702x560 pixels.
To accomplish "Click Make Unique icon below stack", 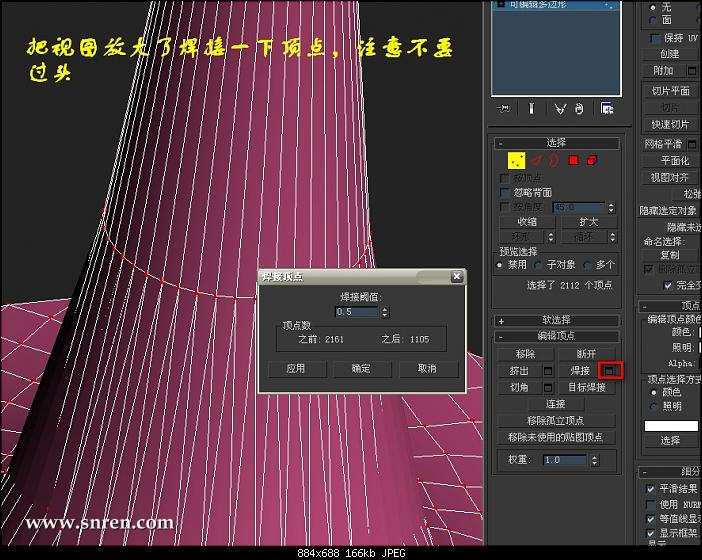I will pos(560,109).
